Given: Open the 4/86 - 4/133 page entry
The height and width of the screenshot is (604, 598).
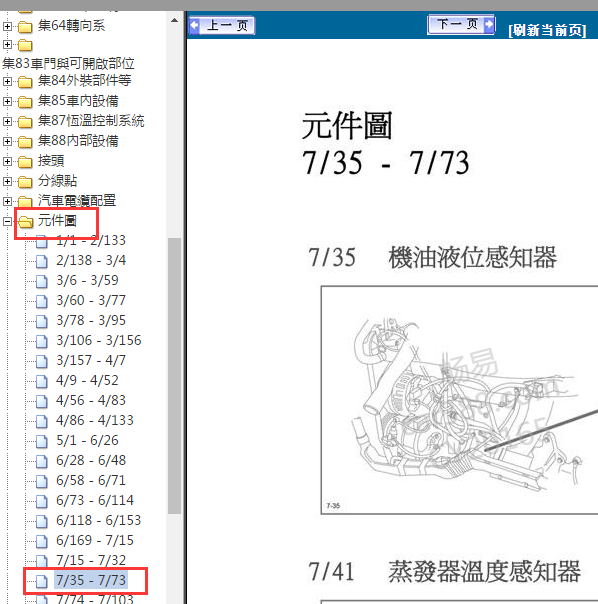Looking at the screenshot, I should pyautogui.click(x=95, y=420).
